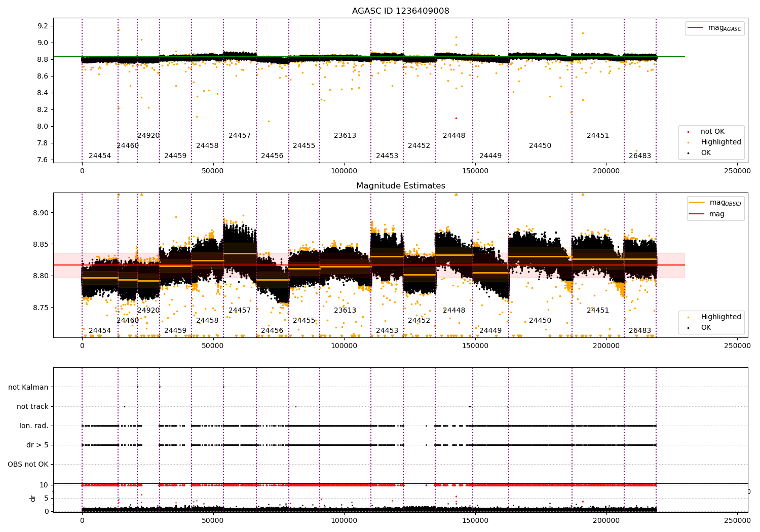Image resolution: width=760 pixels, height=532 pixels.
Task: Click the 8.75 y-axis tick label
Action: [41, 308]
